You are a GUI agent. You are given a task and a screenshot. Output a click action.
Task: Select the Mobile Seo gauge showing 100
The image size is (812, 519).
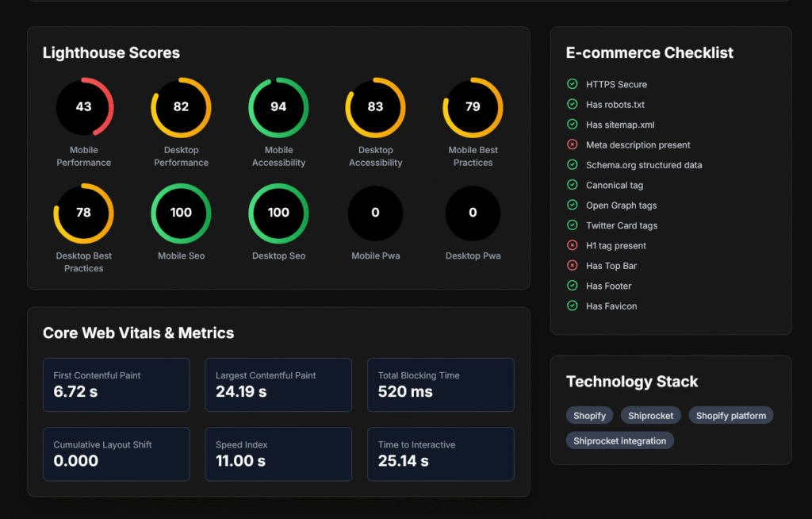pyautogui.click(x=181, y=213)
